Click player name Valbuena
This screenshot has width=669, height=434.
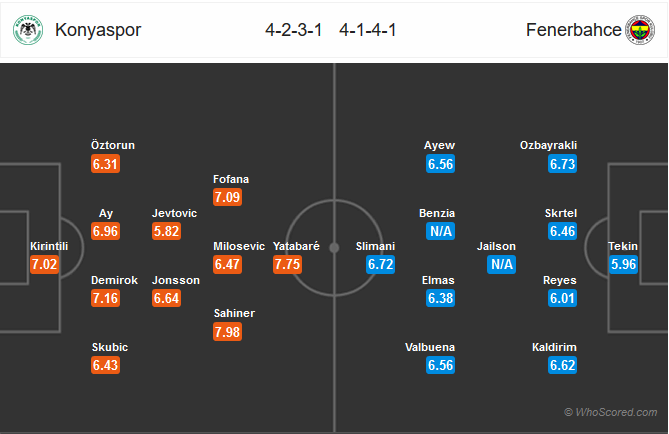point(430,347)
